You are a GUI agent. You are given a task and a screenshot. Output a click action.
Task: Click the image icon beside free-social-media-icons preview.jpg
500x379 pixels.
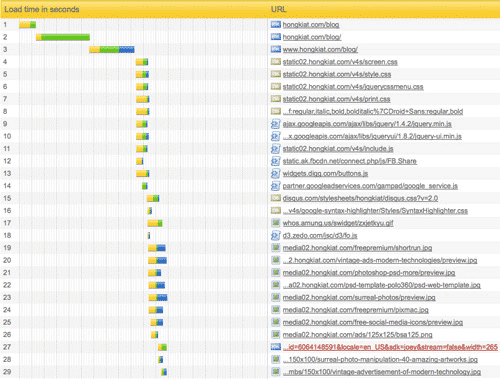[x=276, y=322]
